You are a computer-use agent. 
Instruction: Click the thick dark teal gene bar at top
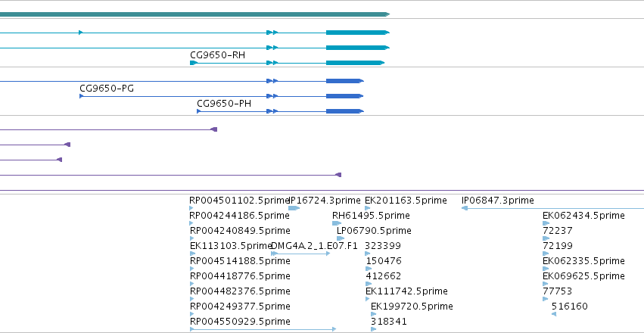pyautogui.click(x=194, y=14)
